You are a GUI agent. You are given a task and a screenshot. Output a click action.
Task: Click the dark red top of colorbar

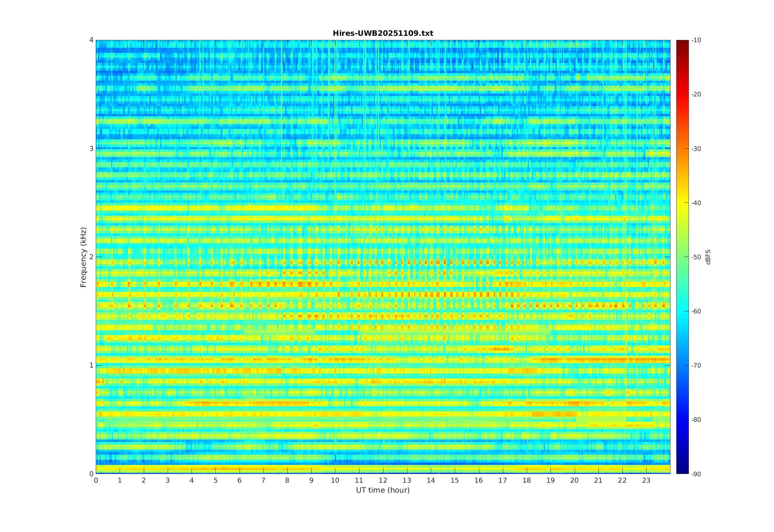tap(682, 43)
